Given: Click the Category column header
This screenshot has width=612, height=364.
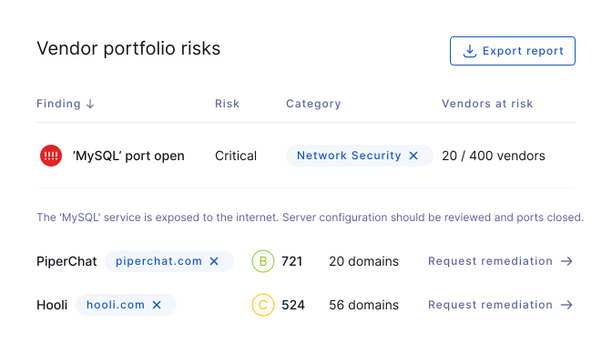Looking at the screenshot, I should (x=313, y=104).
